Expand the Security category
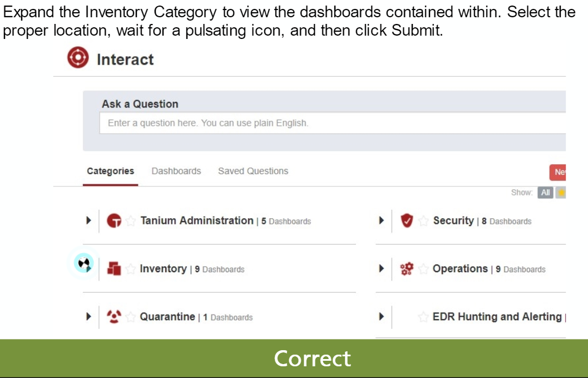588x378 pixels. [382, 220]
